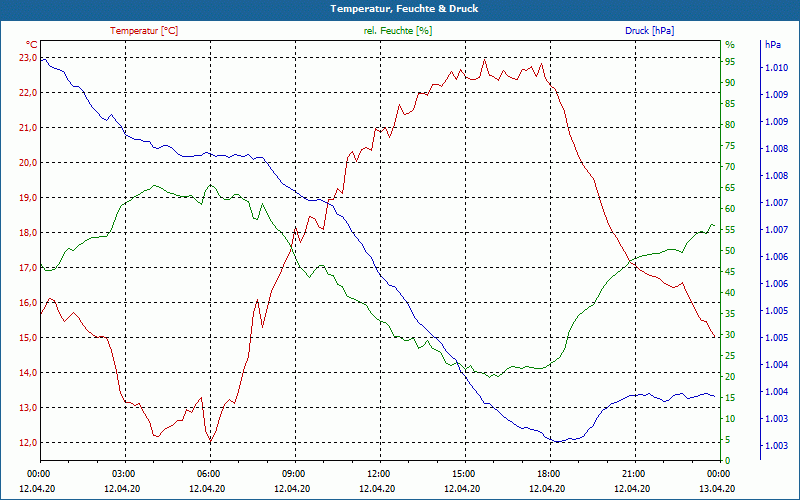Click the "18,0" temperature axis value
The width and height of the screenshot is (800, 500).
(x=28, y=233)
